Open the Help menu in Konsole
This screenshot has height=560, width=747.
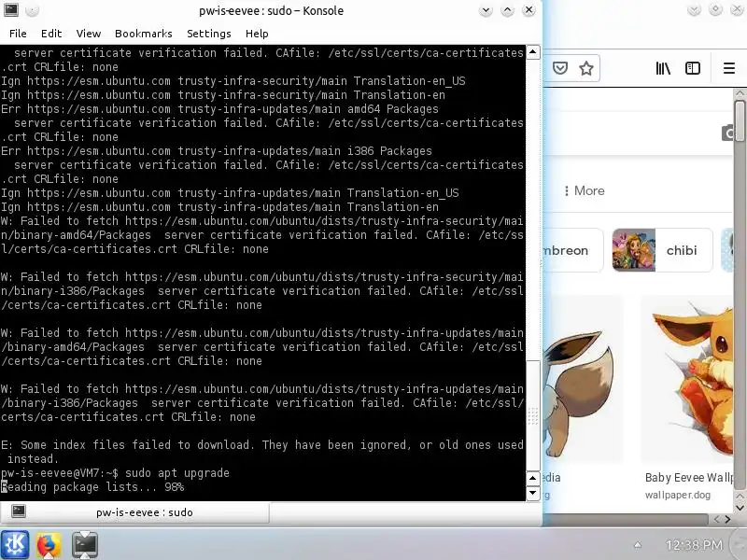[x=257, y=34]
